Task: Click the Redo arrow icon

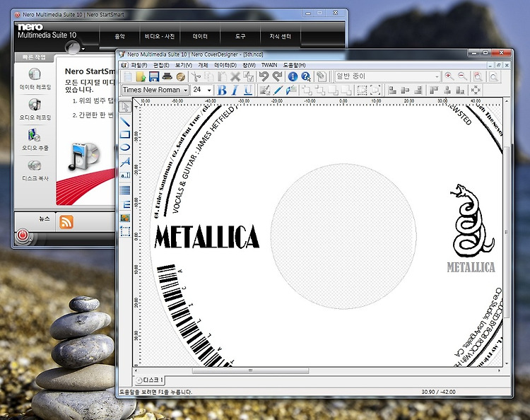Action: point(277,76)
